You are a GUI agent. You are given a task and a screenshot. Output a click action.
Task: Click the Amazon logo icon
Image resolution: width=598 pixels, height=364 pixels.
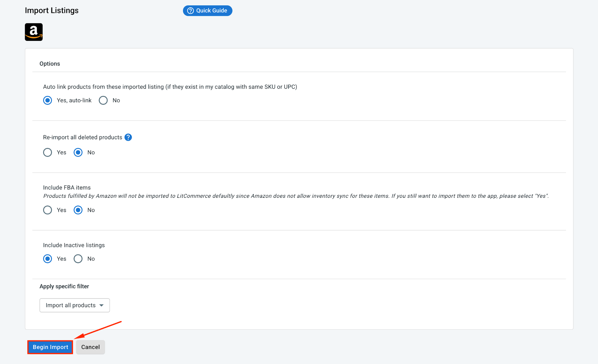pyautogui.click(x=34, y=32)
